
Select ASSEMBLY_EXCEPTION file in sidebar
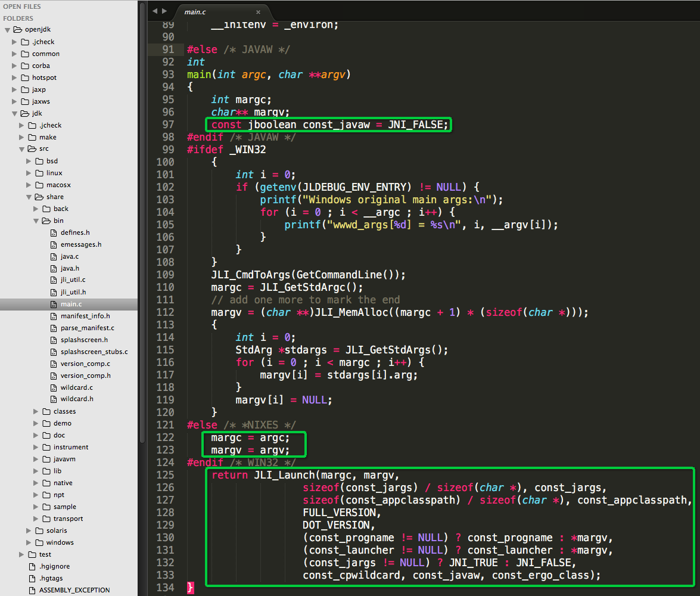pyautogui.click(x=74, y=590)
